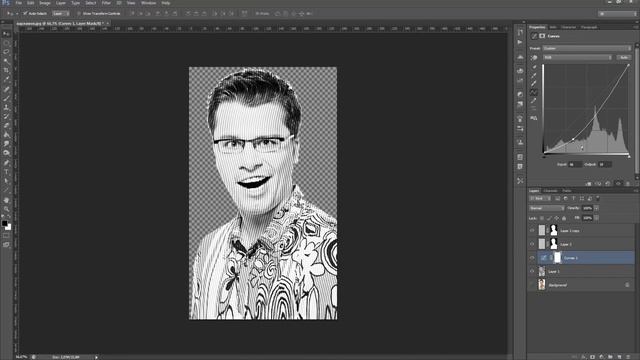Switch to the Channels tab
This screenshot has width=640, height=360.
coord(550,191)
